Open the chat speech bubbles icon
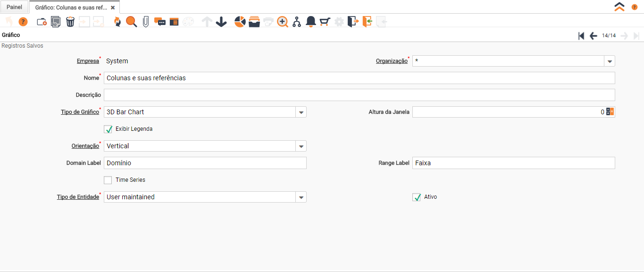Image resolution: width=644 pixels, height=272 pixels. (160, 22)
